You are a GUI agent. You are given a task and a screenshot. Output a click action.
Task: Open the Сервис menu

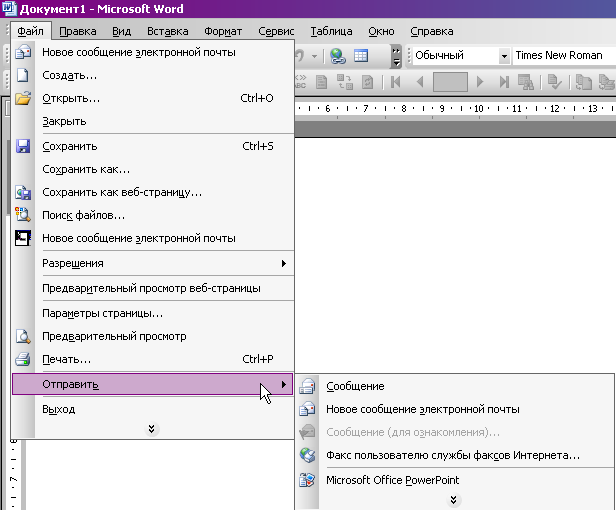[276, 31]
